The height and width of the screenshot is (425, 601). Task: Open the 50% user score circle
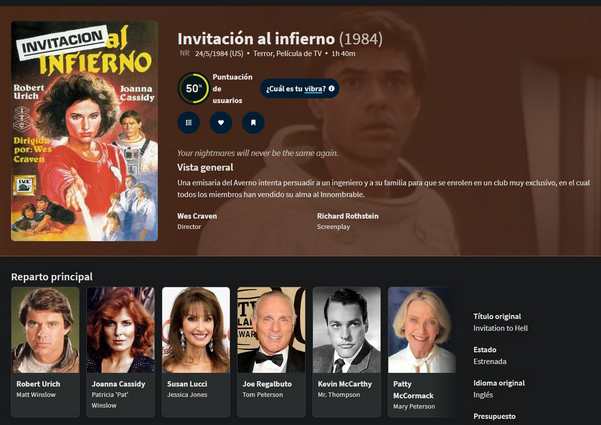pyautogui.click(x=194, y=89)
